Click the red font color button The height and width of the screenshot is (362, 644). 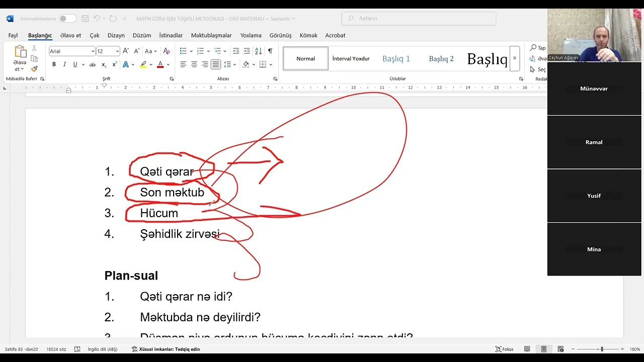pyautogui.click(x=160, y=64)
